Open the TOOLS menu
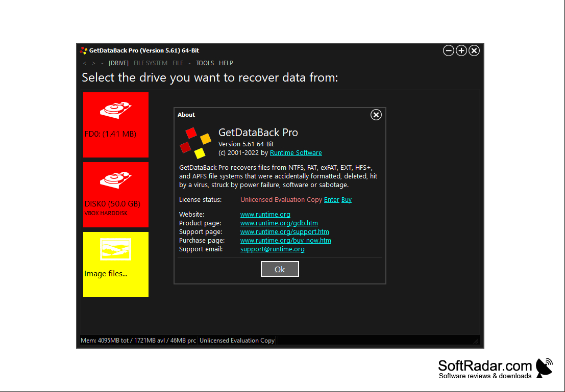This screenshot has width=565, height=392. tap(205, 63)
